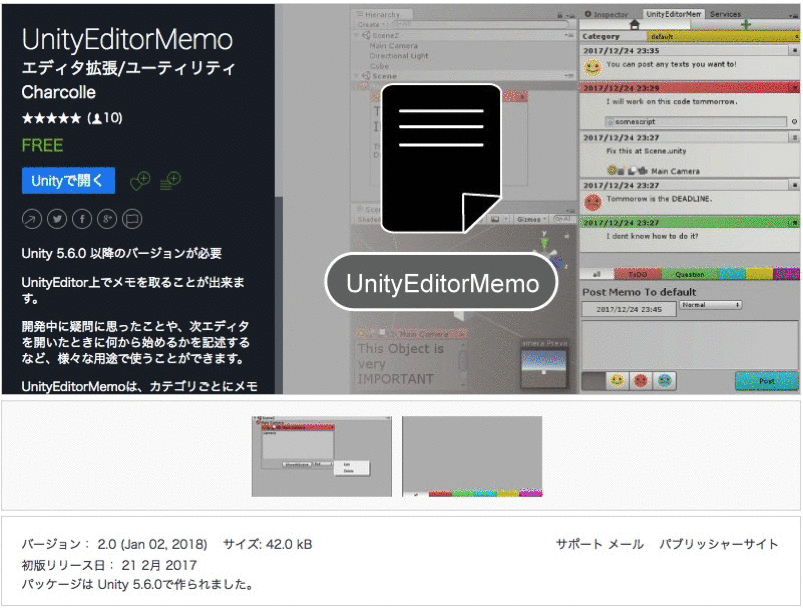Screen dimensions: 803x609
Task: Click the 2017/12/24 23:45 date field
Action: coord(629,309)
